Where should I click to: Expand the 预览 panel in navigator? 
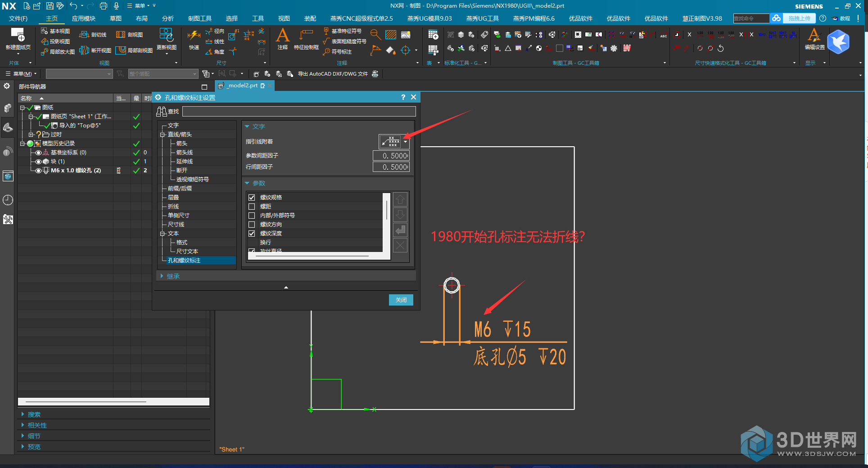[23, 447]
